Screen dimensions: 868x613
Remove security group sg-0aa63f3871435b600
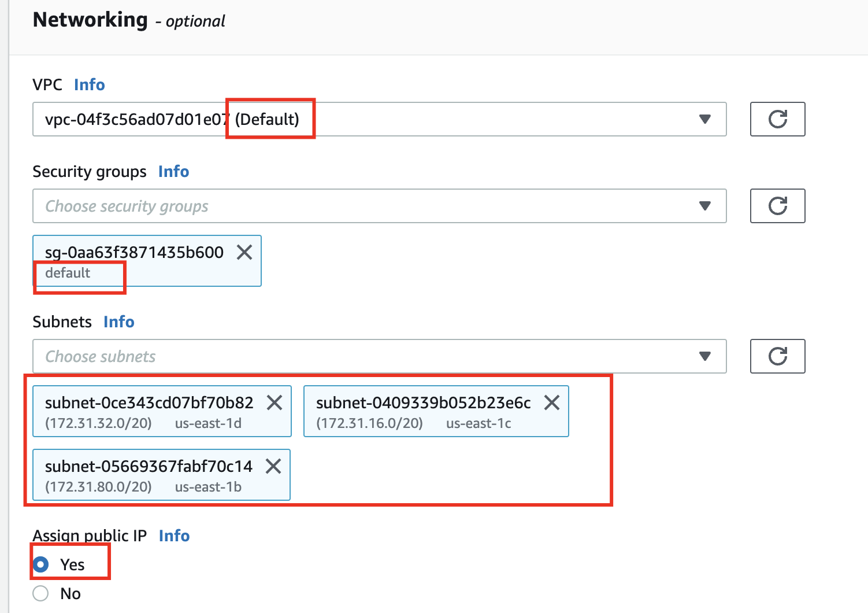click(244, 252)
